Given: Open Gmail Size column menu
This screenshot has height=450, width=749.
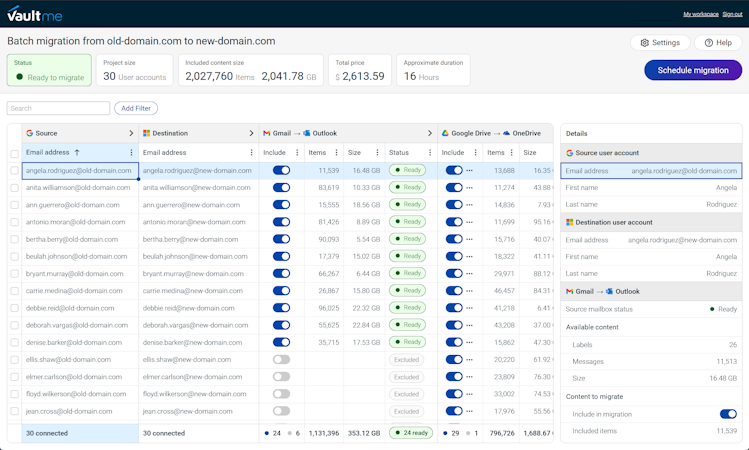Looking at the screenshot, I should 377,152.
